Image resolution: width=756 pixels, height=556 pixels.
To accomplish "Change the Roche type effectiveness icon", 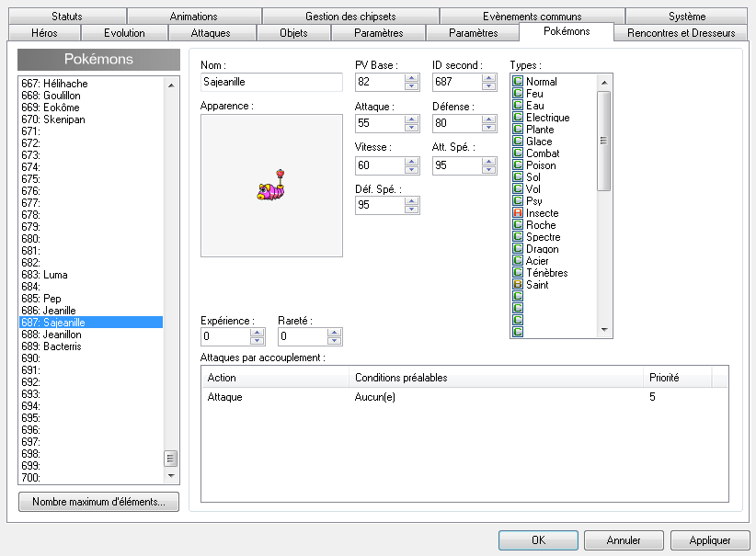I will click(518, 224).
